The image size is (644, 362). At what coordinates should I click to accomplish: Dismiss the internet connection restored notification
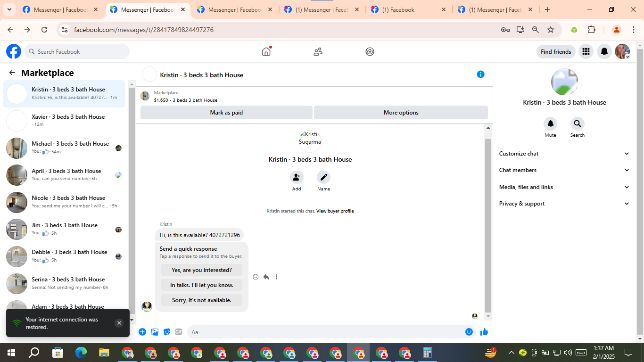(119, 323)
